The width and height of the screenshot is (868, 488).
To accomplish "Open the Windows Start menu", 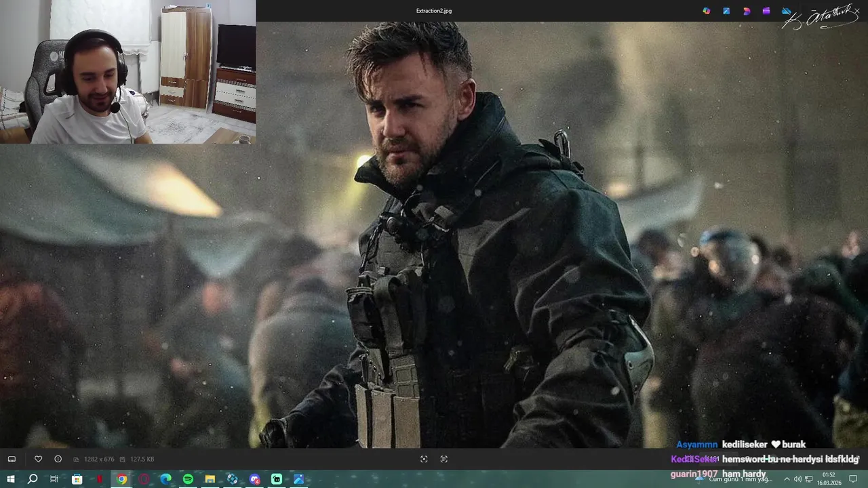I will click(10, 479).
